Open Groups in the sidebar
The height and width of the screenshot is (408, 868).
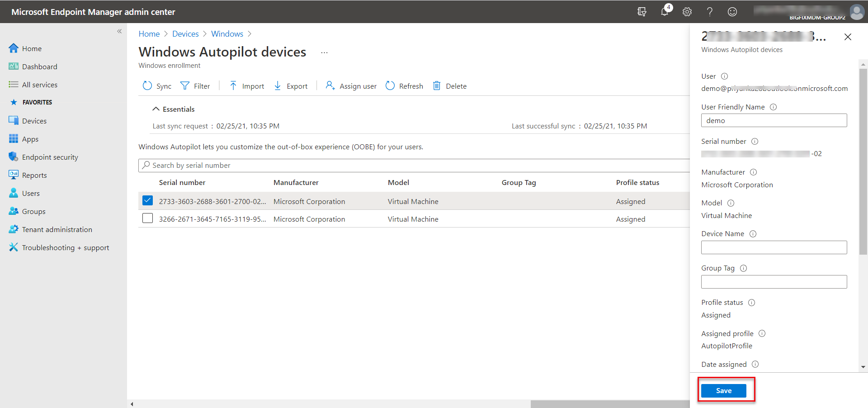point(34,211)
